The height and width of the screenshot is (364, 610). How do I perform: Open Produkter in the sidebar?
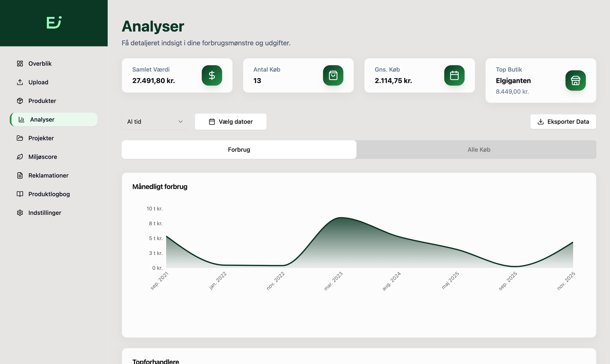(42, 101)
